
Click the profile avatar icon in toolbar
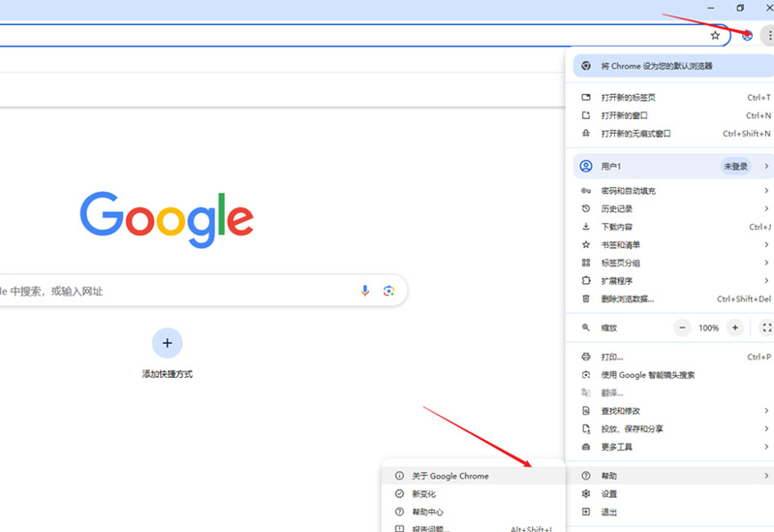[x=747, y=35]
